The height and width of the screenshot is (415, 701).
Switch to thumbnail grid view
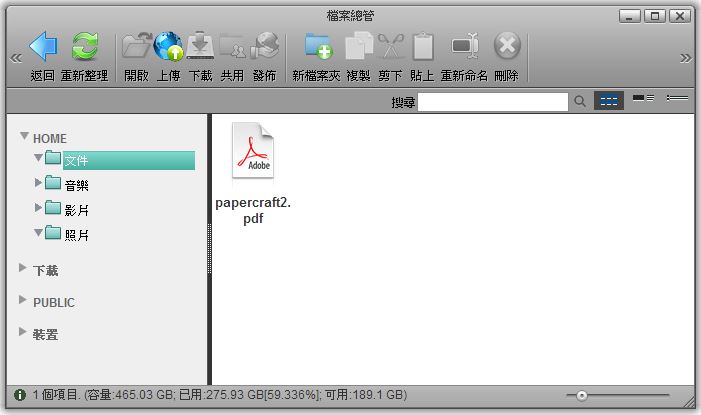tap(608, 101)
